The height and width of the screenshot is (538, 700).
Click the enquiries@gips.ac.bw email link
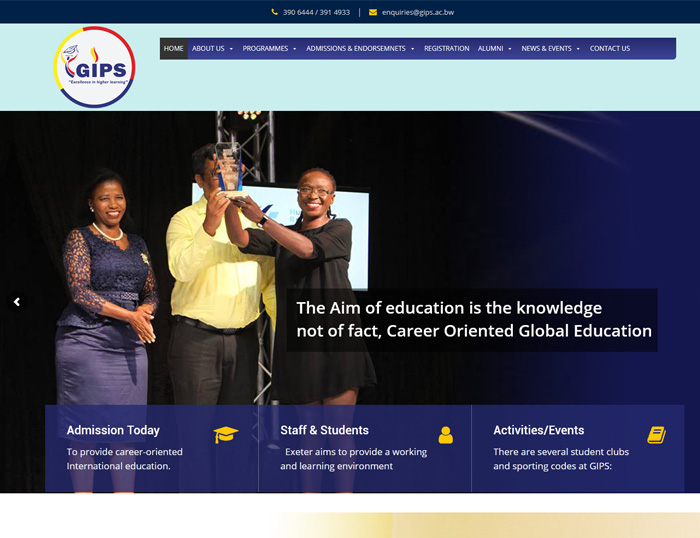pyautogui.click(x=417, y=12)
